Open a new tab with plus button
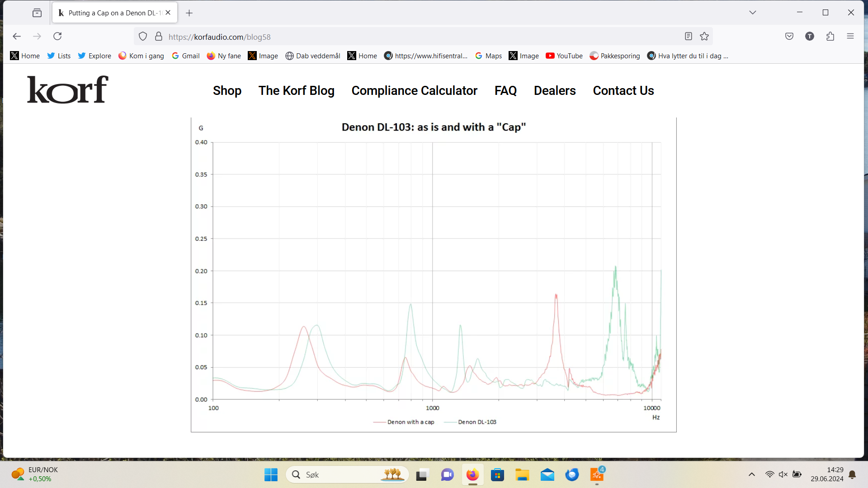868x488 pixels. pos(189,13)
